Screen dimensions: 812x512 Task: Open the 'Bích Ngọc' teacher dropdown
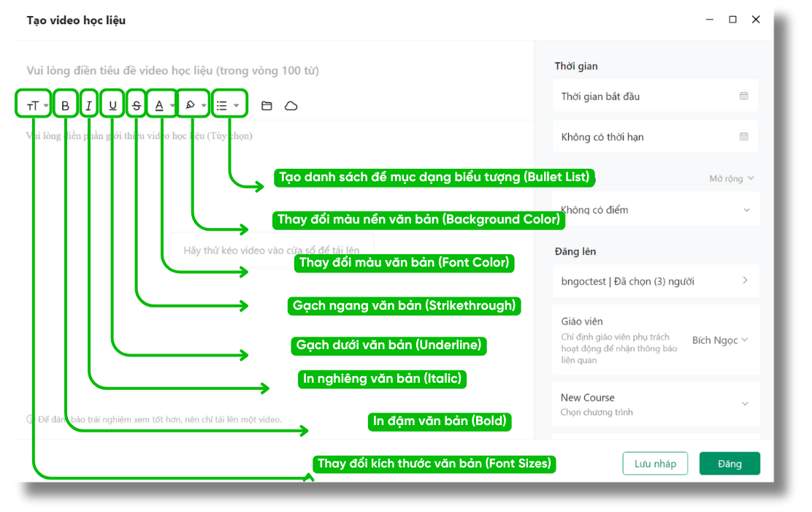(x=720, y=340)
